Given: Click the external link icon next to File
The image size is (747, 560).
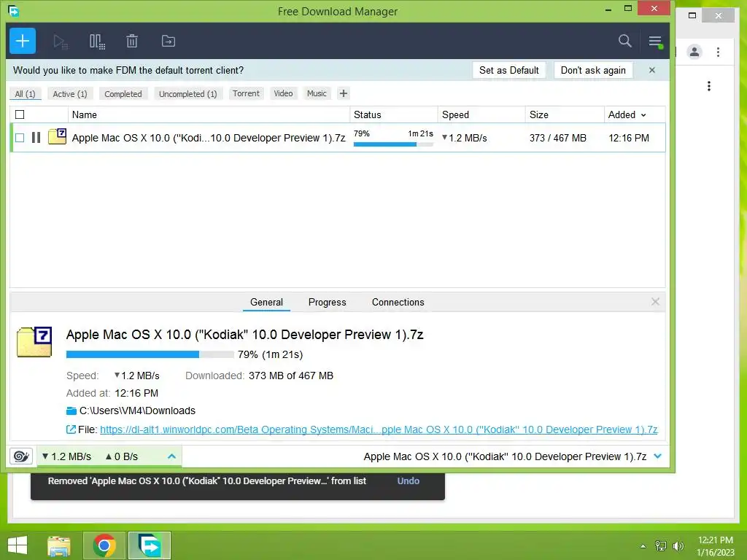Looking at the screenshot, I should [71, 429].
